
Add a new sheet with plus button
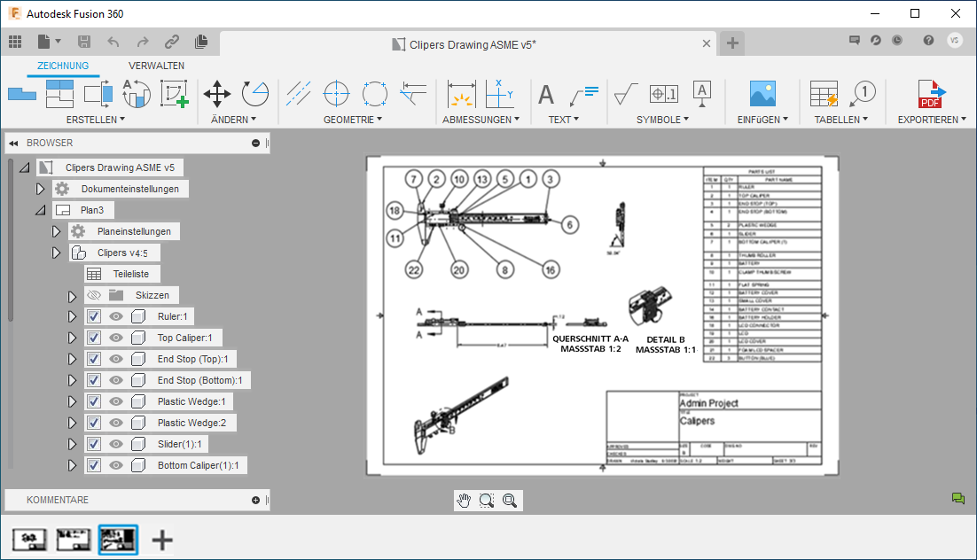(x=162, y=541)
